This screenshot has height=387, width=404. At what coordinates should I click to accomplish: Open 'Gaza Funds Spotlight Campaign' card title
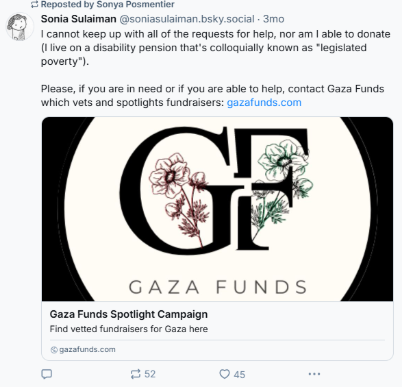coord(129,314)
